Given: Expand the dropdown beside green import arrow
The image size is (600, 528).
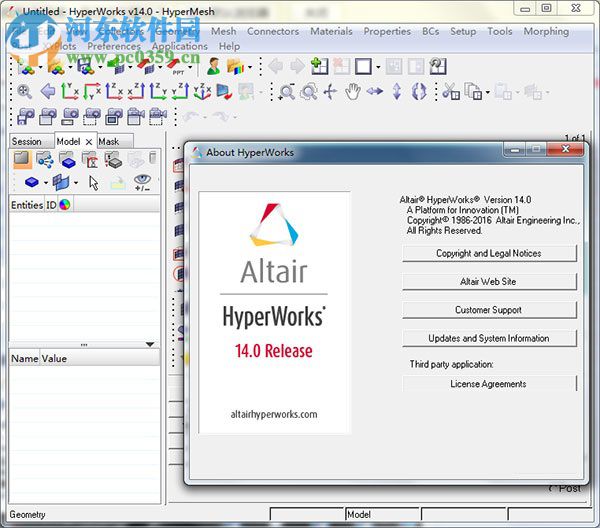Looking at the screenshot, I should pos(130,68).
